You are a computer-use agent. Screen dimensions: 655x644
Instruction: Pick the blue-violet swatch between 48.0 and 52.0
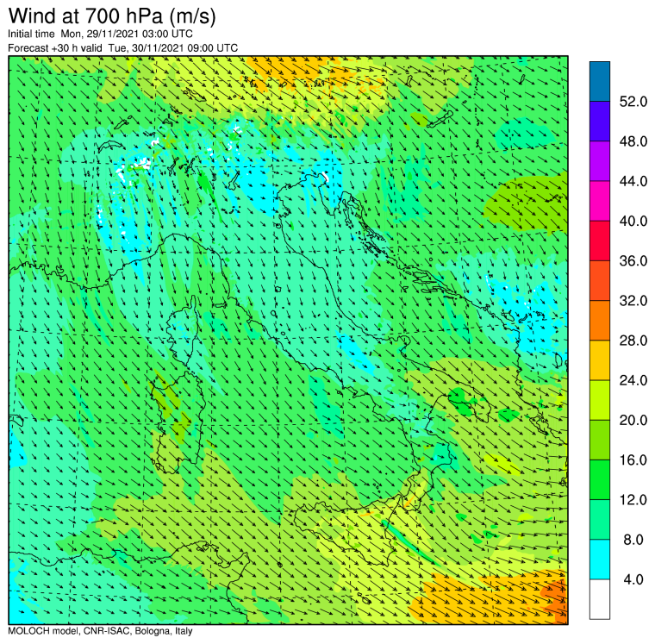[600, 122]
